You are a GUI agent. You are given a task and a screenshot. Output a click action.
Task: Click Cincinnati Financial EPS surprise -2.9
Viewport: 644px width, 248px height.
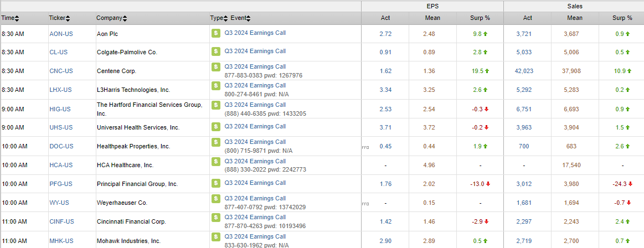coord(478,222)
